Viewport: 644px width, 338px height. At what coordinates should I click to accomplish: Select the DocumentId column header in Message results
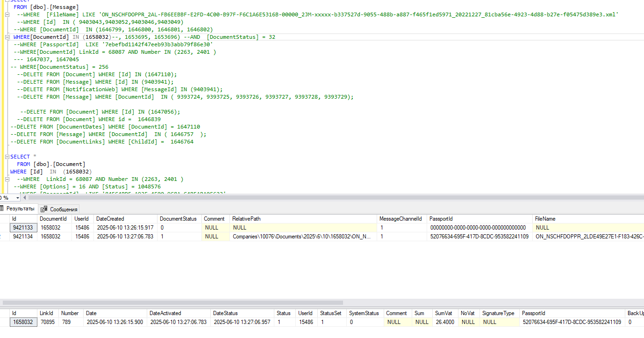coord(53,219)
